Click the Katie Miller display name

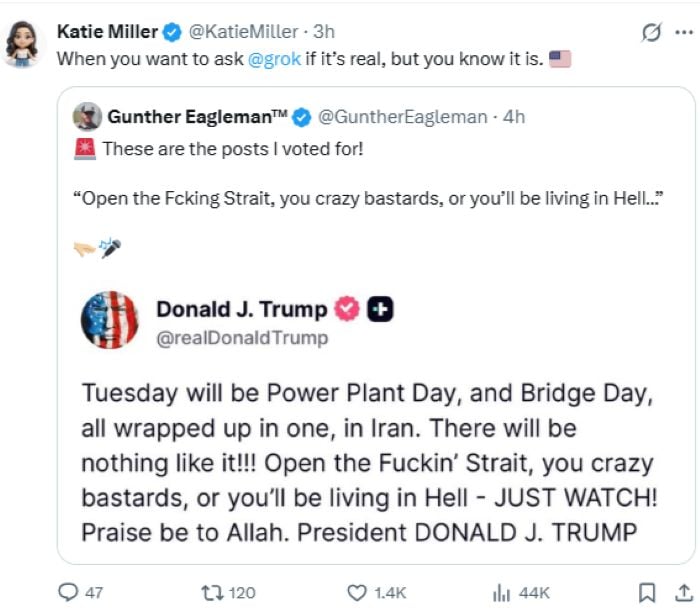tap(107, 32)
